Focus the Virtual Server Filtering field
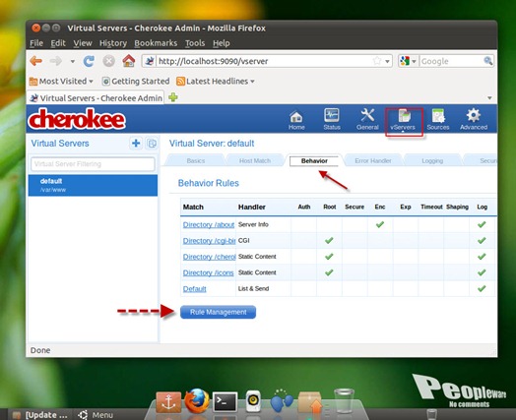This screenshot has height=420, width=516. tap(93, 163)
